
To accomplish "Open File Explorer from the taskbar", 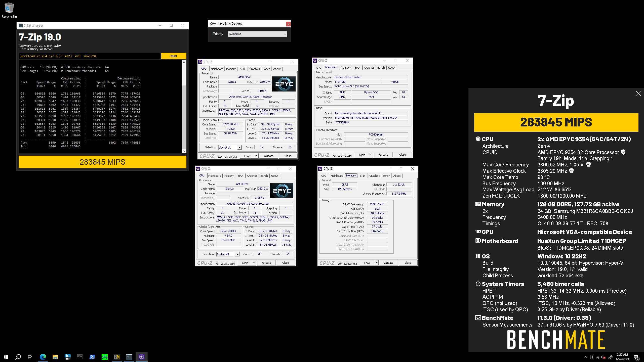I will point(55,357).
